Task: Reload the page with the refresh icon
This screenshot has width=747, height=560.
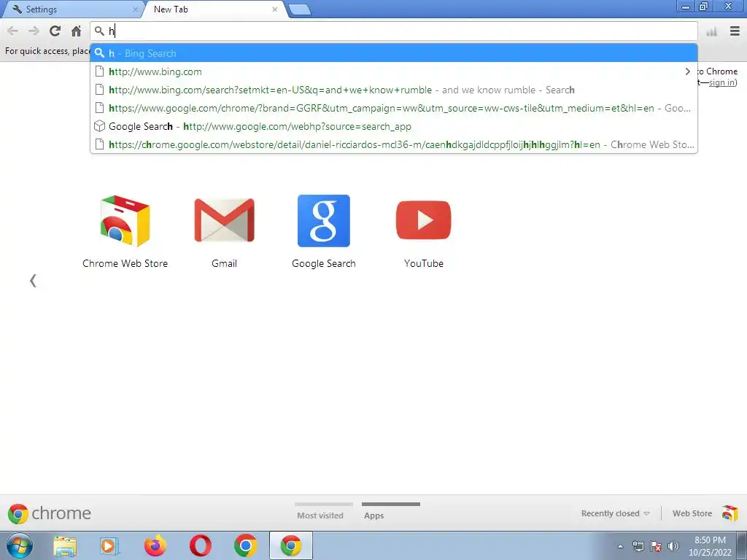Action: tap(55, 31)
